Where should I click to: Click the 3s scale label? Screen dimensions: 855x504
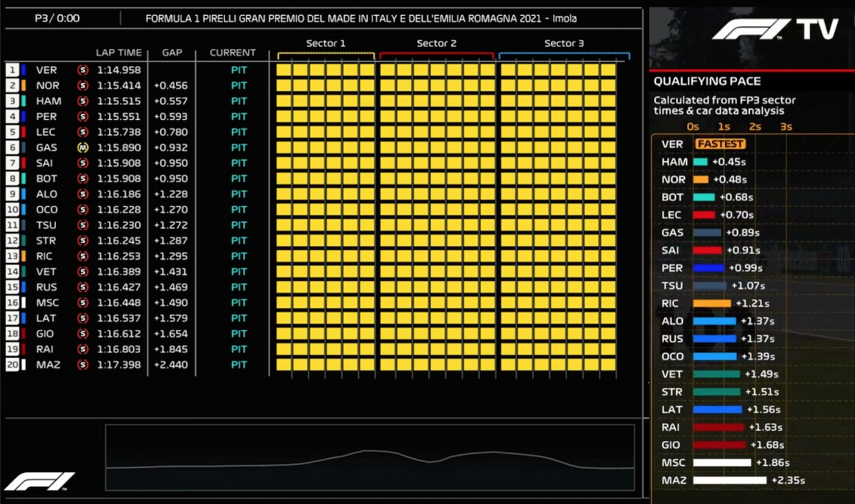click(786, 126)
